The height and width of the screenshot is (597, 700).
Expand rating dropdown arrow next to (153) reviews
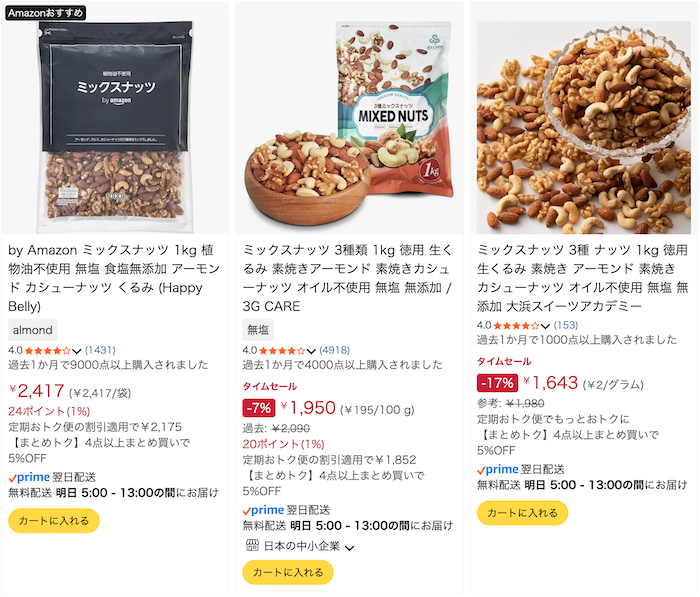pyautogui.click(x=545, y=326)
